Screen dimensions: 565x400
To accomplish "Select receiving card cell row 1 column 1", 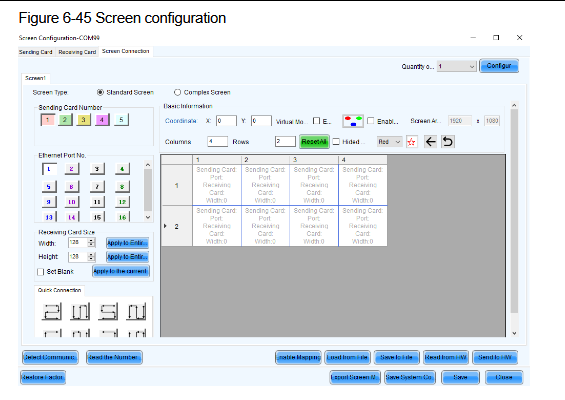I will (x=217, y=185).
